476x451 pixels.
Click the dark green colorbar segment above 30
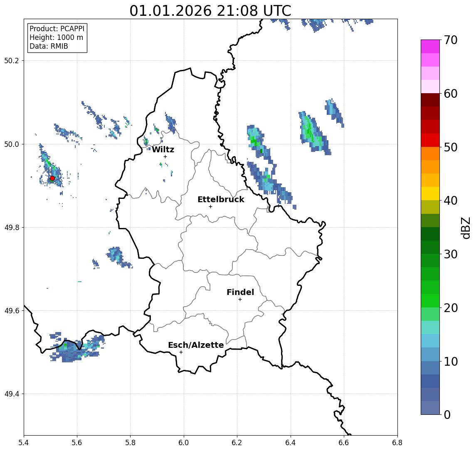coord(430,247)
